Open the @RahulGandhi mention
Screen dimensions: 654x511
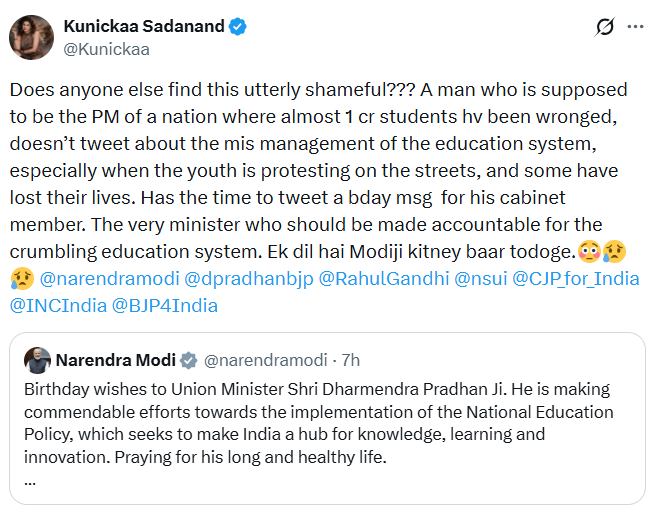tap(384, 279)
